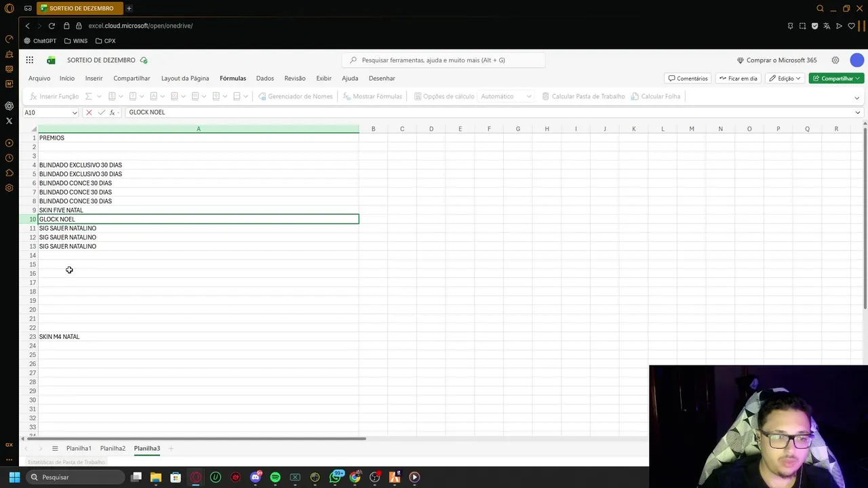Click the AutoSum sigma icon
This screenshot has width=868, height=488.
click(x=89, y=96)
